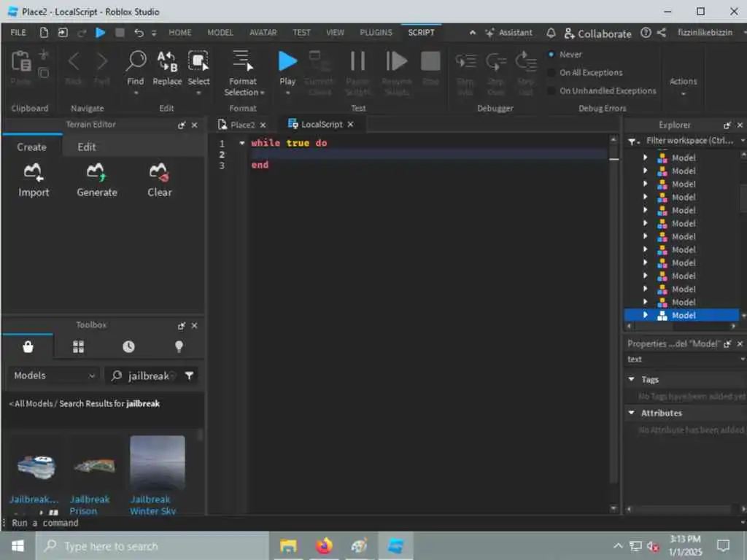Image resolution: width=747 pixels, height=560 pixels.
Task: Switch to the PLUGINS ribbon tab
Action: [376, 32]
